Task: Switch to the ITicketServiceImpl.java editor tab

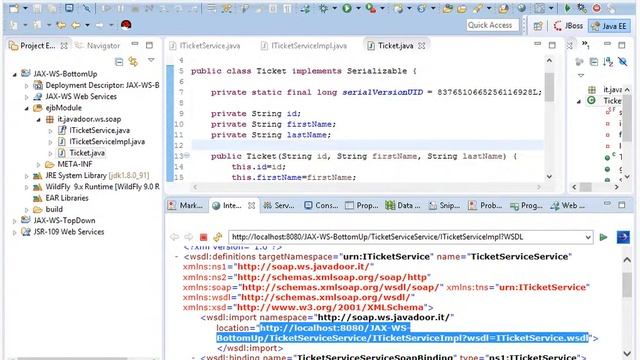Action: tap(309, 46)
